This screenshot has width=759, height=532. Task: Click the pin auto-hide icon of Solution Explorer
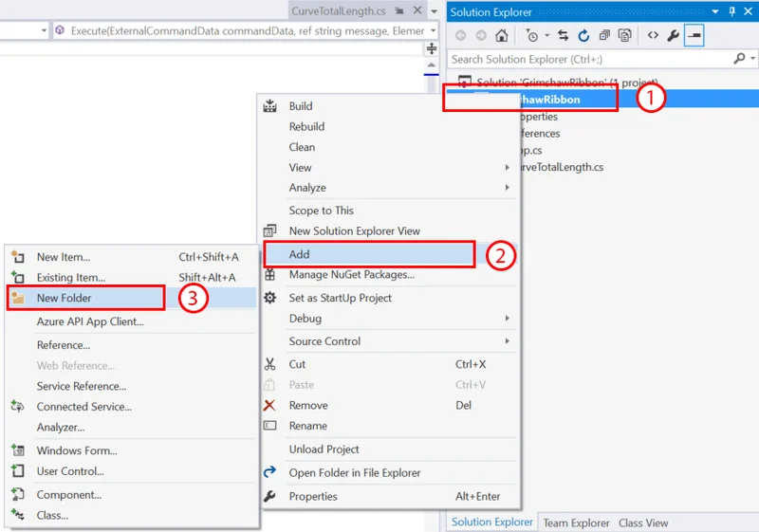(731, 11)
